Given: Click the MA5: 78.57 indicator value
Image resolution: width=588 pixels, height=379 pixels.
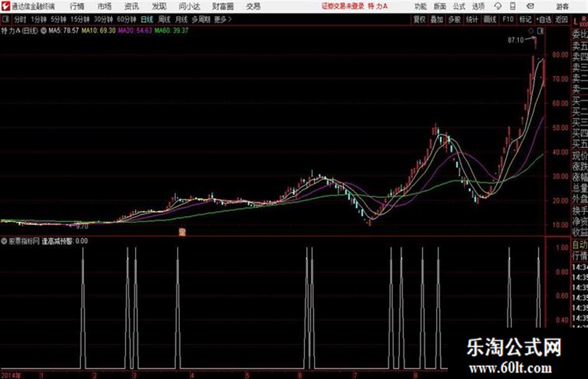Looking at the screenshot, I should coord(63,30).
